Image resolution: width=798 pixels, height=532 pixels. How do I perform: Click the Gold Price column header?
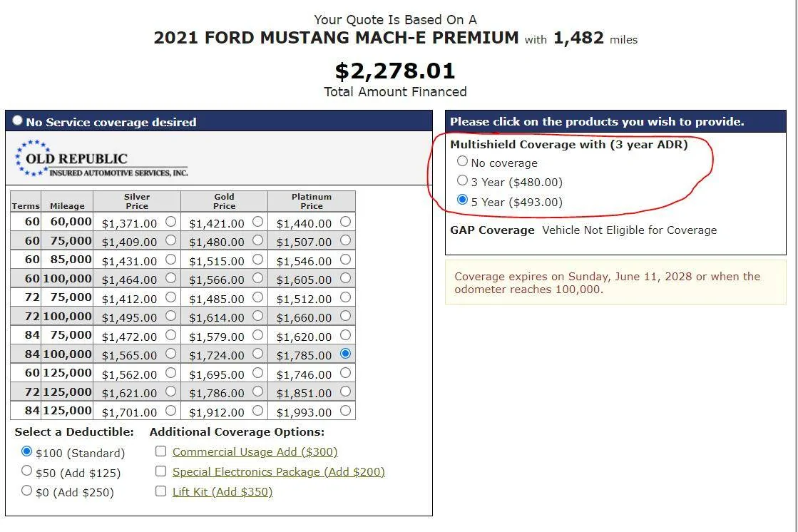(225, 201)
